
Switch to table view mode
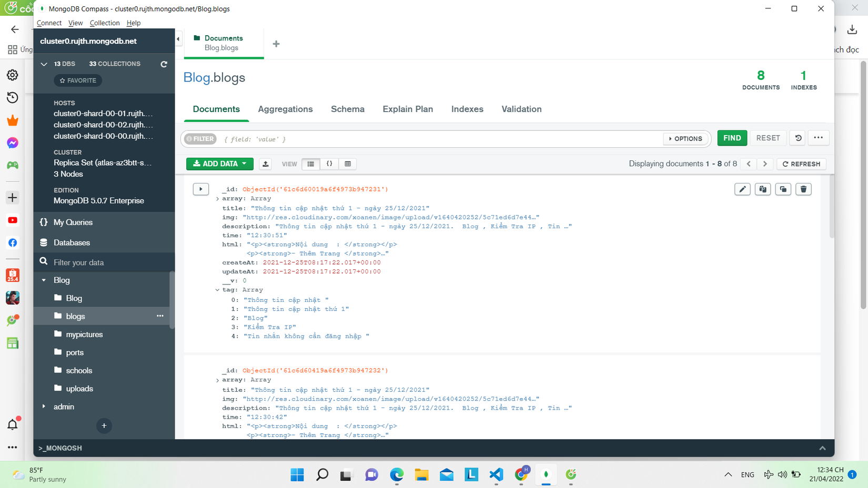coord(348,164)
